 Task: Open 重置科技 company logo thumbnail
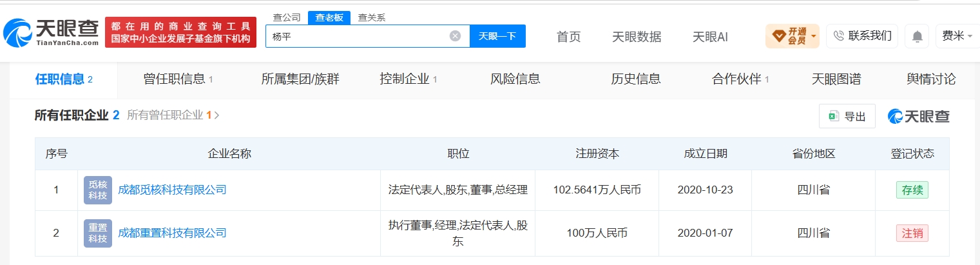pos(98,233)
